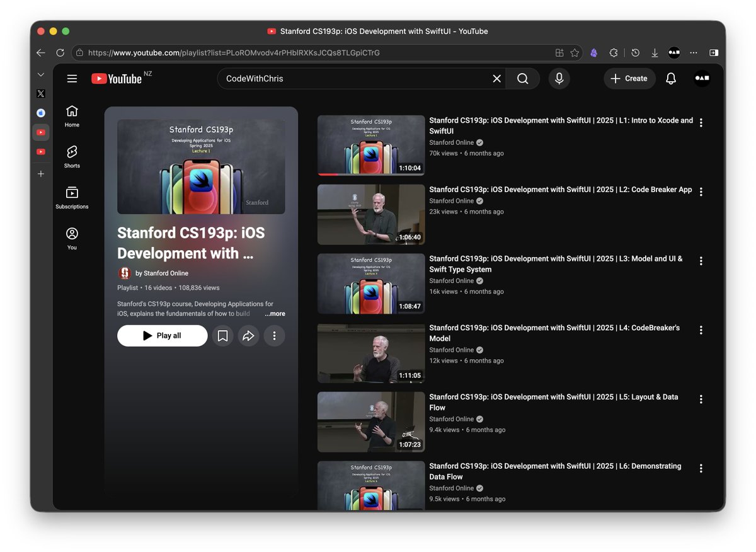Click the large playlist cover image
The height and width of the screenshot is (552, 756).
pyautogui.click(x=201, y=167)
